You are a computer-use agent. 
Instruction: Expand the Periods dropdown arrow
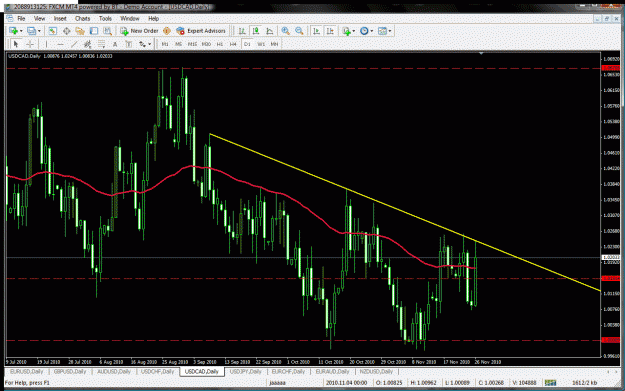click(371, 31)
